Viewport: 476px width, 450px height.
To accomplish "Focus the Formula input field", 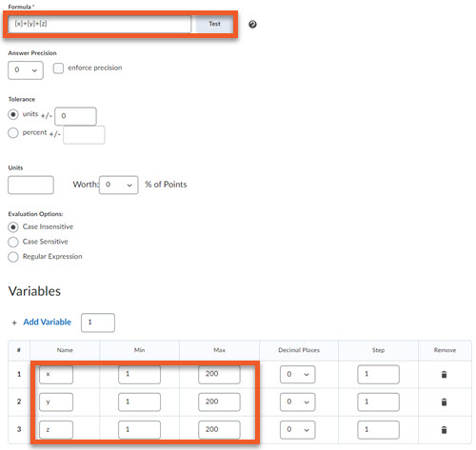I will pyautogui.click(x=100, y=24).
